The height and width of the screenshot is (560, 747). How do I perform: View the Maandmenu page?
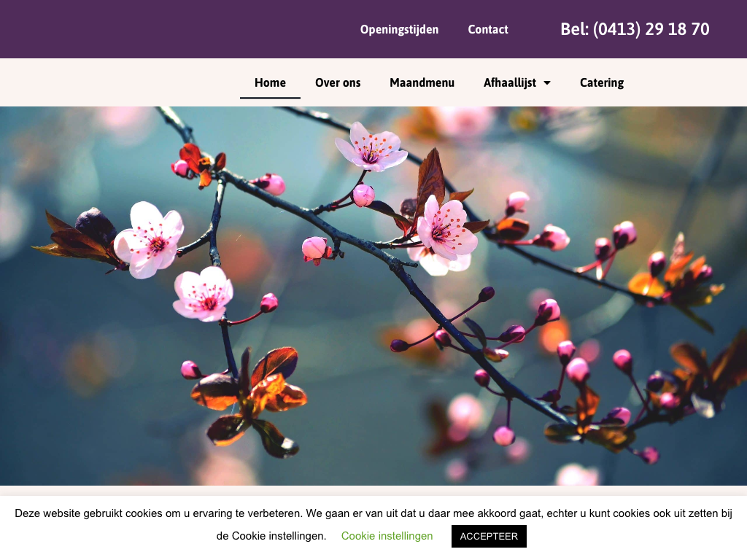coord(422,83)
